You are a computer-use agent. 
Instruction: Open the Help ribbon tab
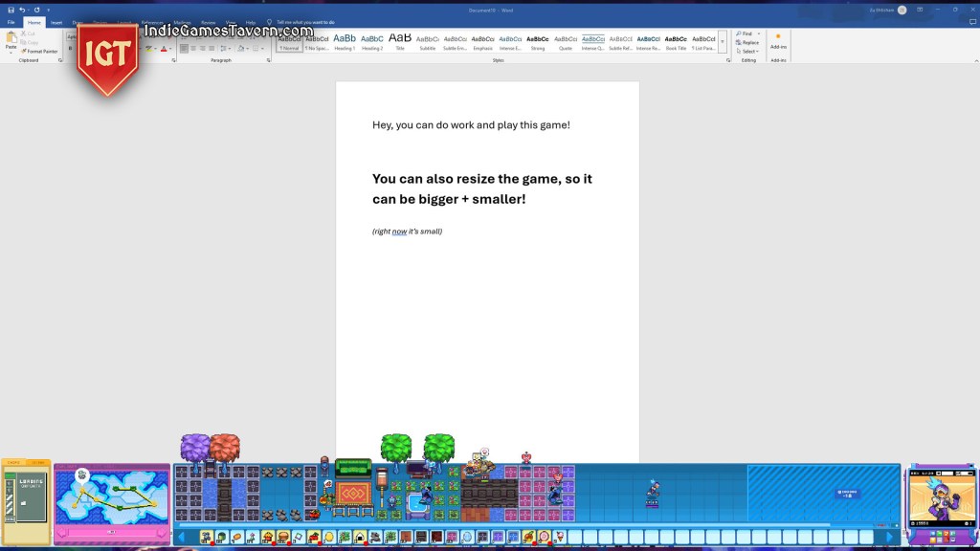click(250, 22)
